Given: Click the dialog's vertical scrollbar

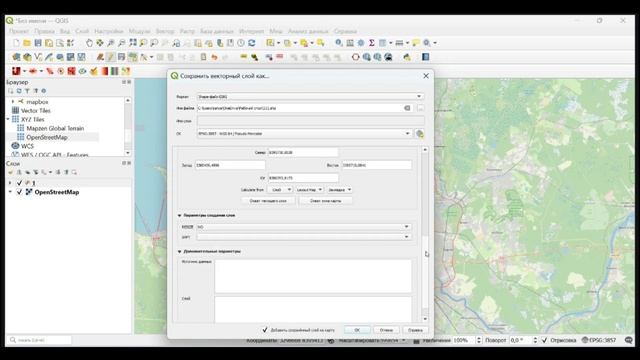Looking at the screenshot, I should coord(425,234).
